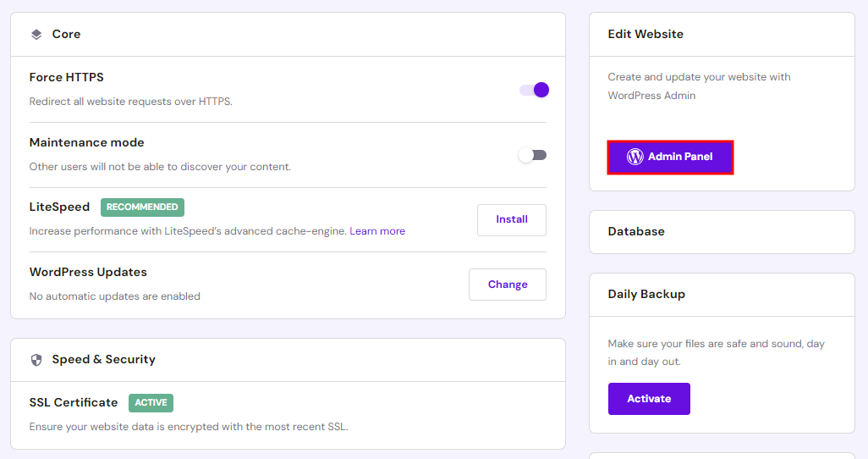
Task: Select the Edit Website heading
Action: click(646, 35)
